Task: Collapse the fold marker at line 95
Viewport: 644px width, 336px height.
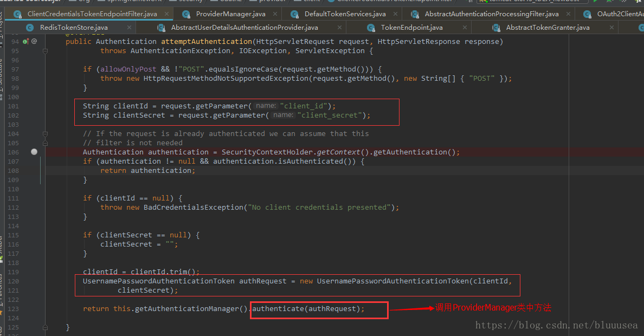Action: (x=45, y=51)
